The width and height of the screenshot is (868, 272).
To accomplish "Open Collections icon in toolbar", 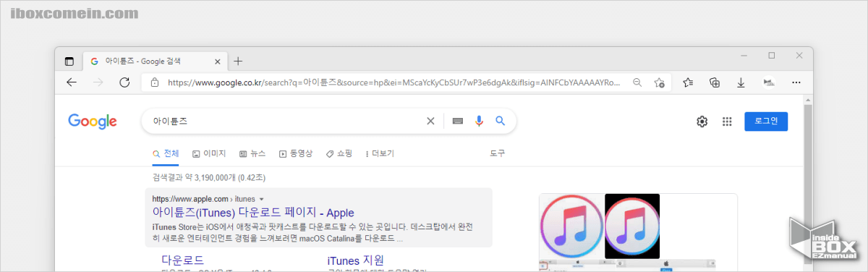I will coord(715,82).
